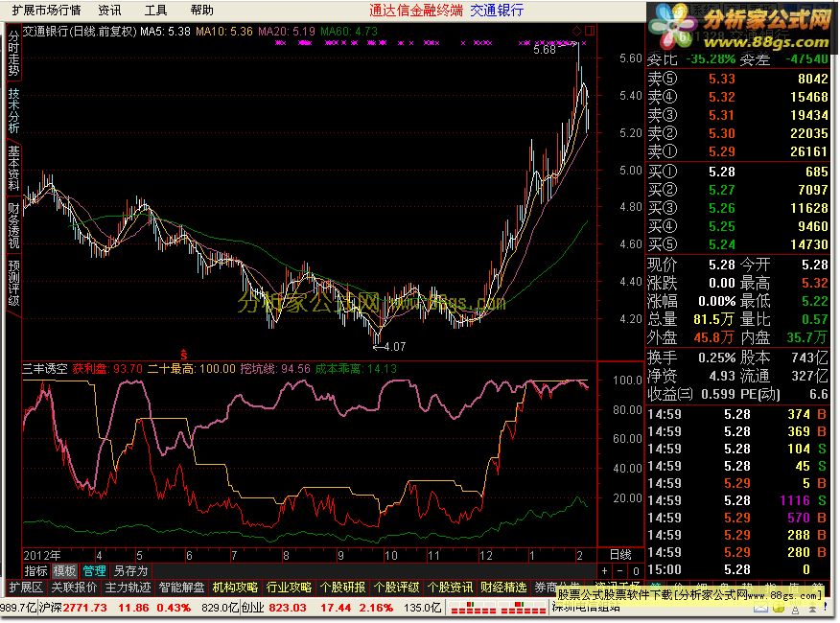Image resolution: width=840 pixels, height=623 pixels.
Task: Click the tick row with volume 374
Action: point(737,414)
